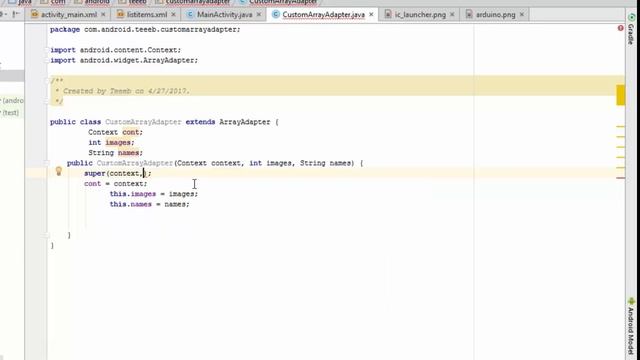The height and width of the screenshot is (360, 640).
Task: Click the 'names' field in 'String names;'
Action: (128, 153)
